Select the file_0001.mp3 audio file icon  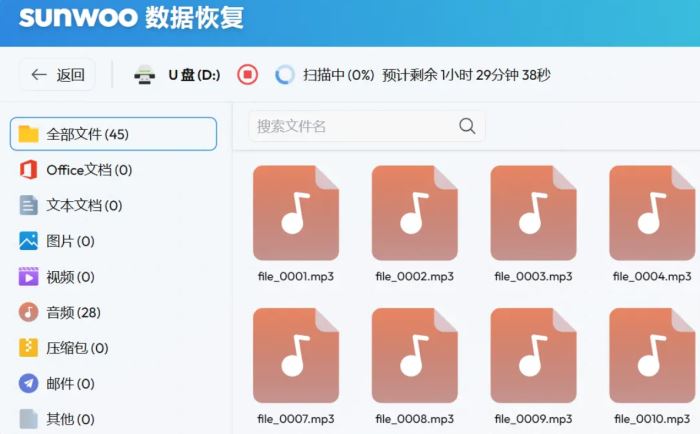(296, 213)
